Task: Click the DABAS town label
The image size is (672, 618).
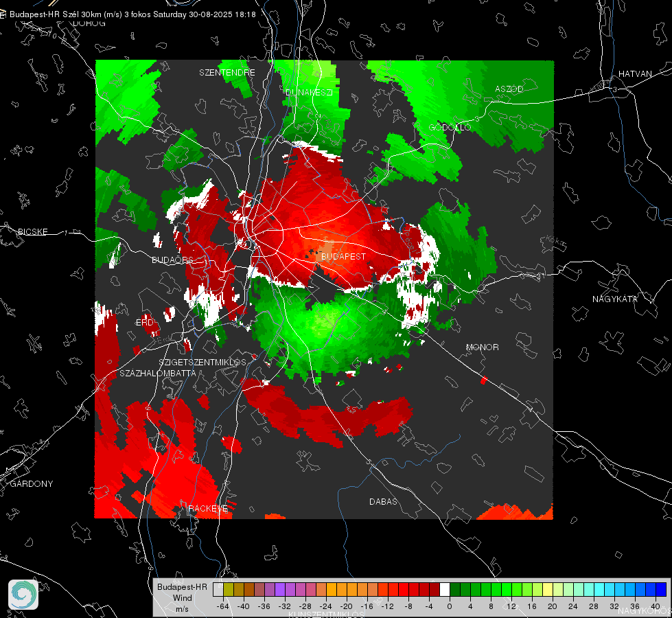Action: coord(383,501)
